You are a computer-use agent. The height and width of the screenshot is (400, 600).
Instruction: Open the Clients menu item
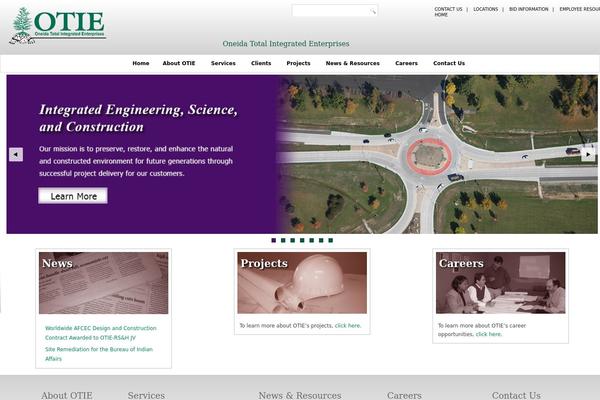click(x=261, y=63)
